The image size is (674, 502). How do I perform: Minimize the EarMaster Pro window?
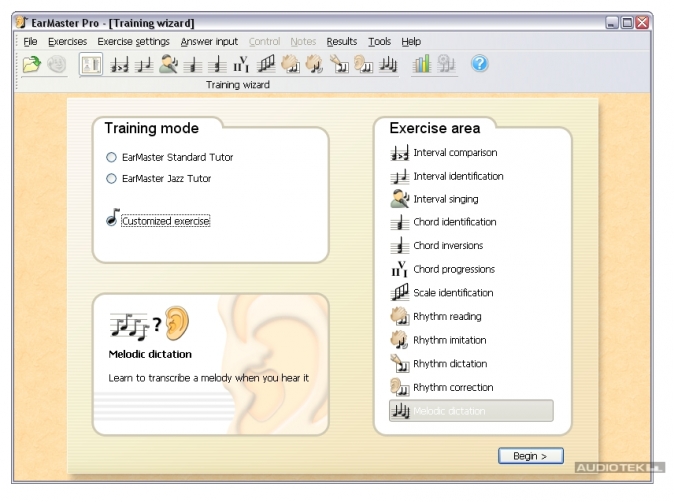pos(612,22)
